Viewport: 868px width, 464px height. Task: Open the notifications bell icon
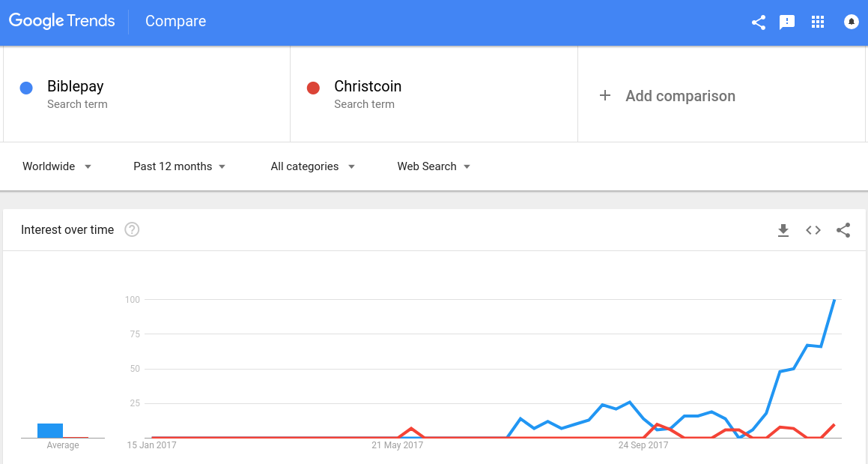[x=852, y=22]
